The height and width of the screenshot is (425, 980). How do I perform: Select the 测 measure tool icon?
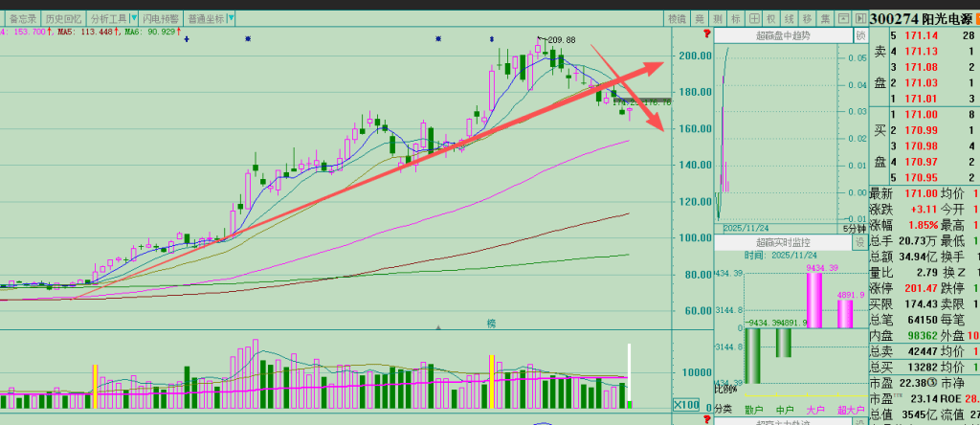[718, 18]
